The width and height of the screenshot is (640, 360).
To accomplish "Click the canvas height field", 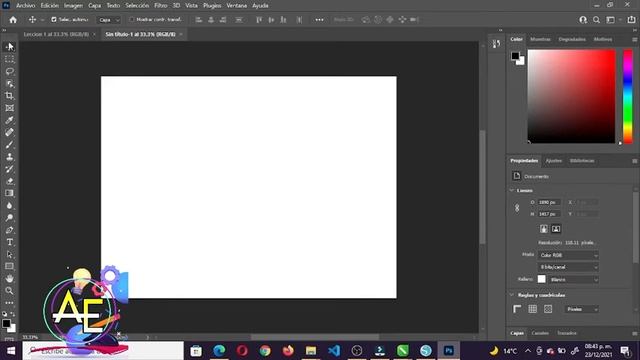I will coord(549,214).
